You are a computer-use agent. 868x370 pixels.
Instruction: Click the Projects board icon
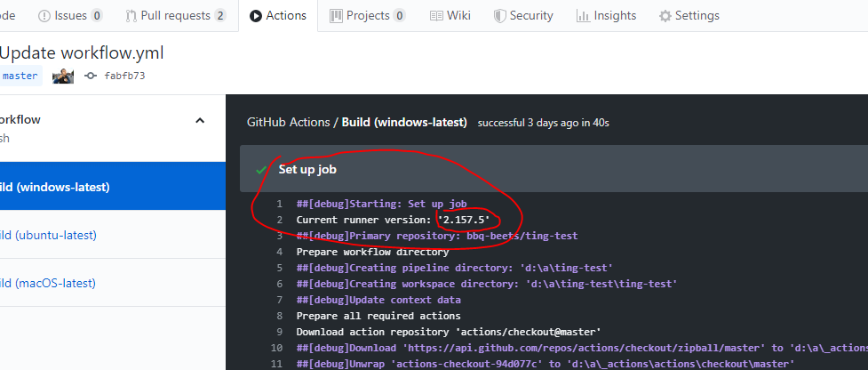coord(336,16)
